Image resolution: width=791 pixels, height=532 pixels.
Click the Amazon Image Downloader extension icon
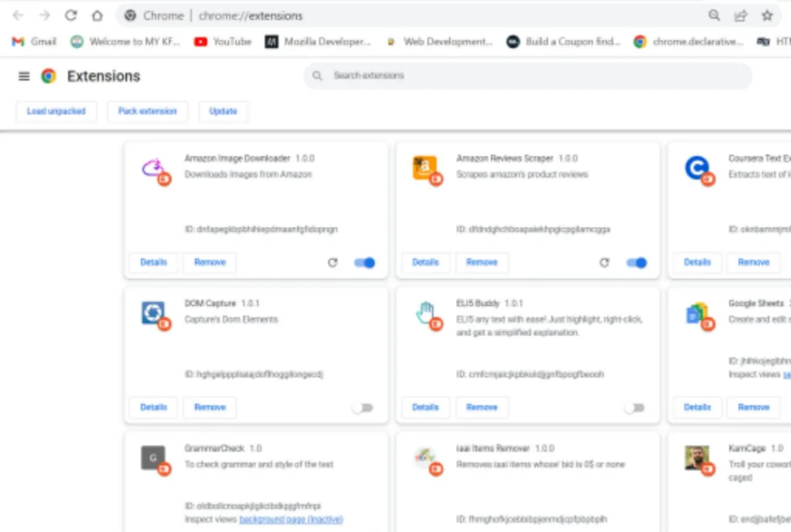pos(156,170)
